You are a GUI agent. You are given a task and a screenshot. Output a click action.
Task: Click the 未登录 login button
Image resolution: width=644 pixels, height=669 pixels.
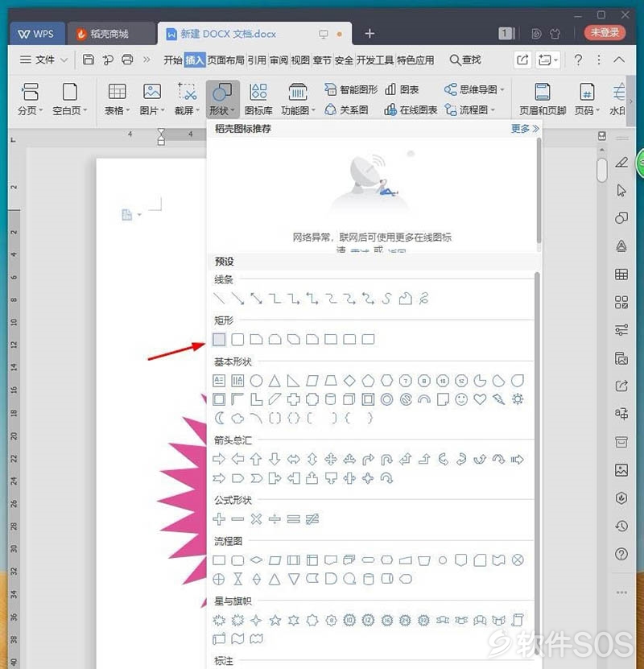coord(605,32)
